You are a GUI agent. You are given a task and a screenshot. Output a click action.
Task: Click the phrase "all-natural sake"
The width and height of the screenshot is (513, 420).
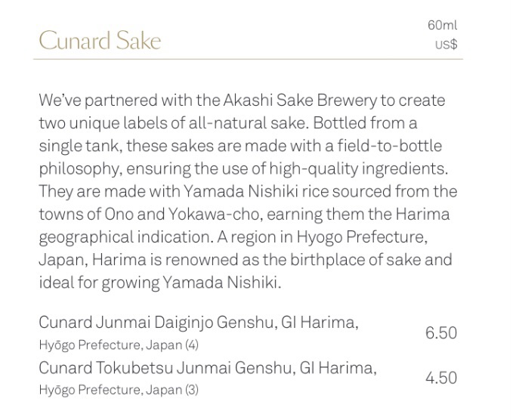pos(236,123)
